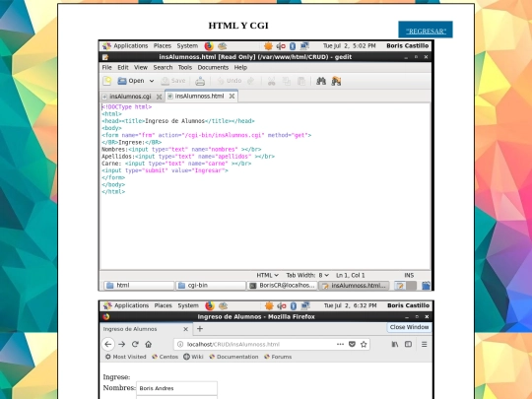Open the Firefox Library icon
532x399 pixels.
pyautogui.click(x=395, y=344)
